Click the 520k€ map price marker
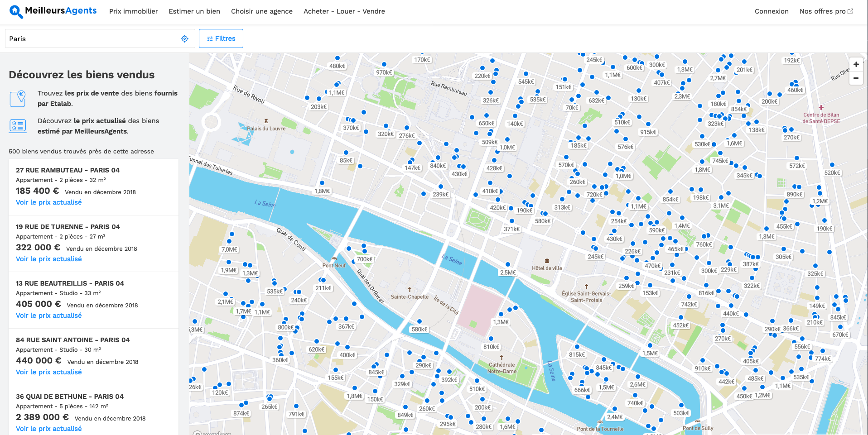 click(x=832, y=173)
